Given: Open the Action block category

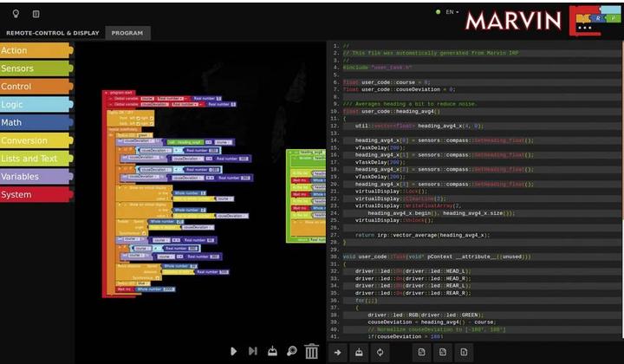Looking at the screenshot, I should 36,50.
